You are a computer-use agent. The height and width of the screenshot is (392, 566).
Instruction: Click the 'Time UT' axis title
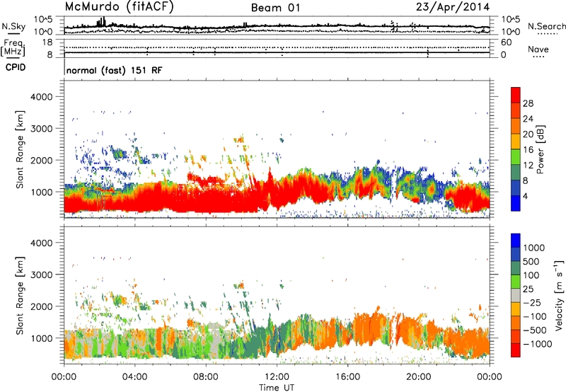point(277,388)
